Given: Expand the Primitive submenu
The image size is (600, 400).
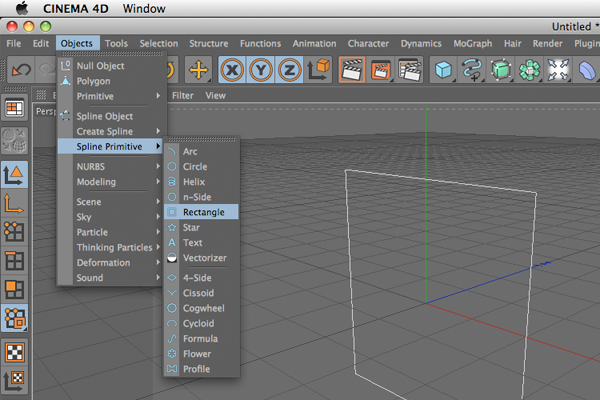Looking at the screenshot, I should click(x=112, y=96).
